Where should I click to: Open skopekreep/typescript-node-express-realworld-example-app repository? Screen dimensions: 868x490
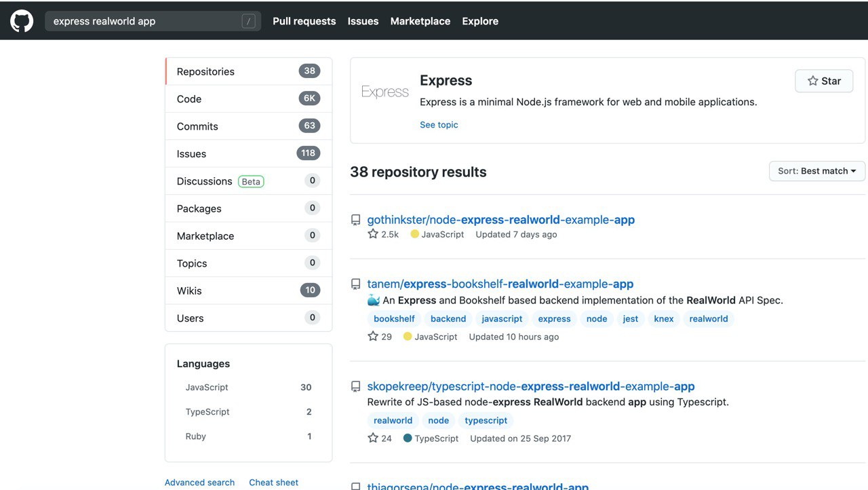click(531, 386)
